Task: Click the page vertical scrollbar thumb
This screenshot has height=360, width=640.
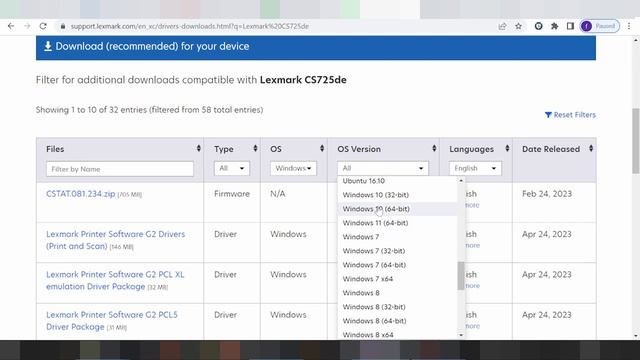Action: coord(636,141)
